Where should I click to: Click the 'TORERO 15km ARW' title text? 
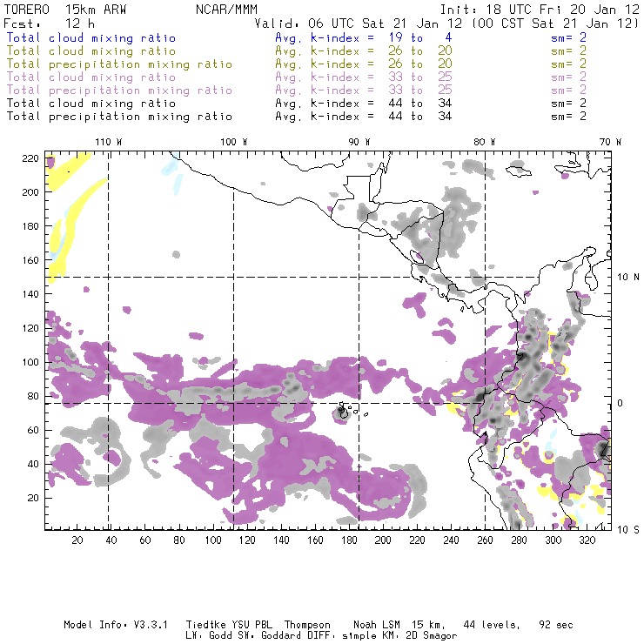point(65,10)
